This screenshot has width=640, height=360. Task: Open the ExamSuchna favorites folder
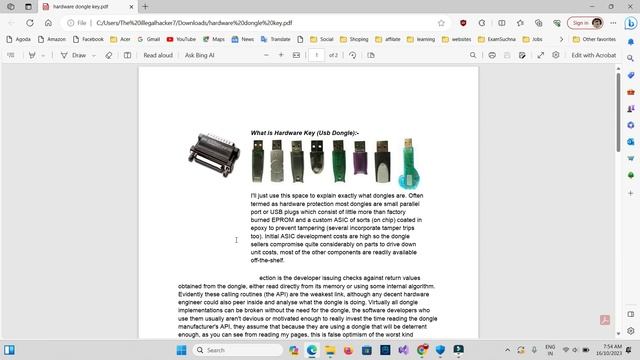click(497, 39)
